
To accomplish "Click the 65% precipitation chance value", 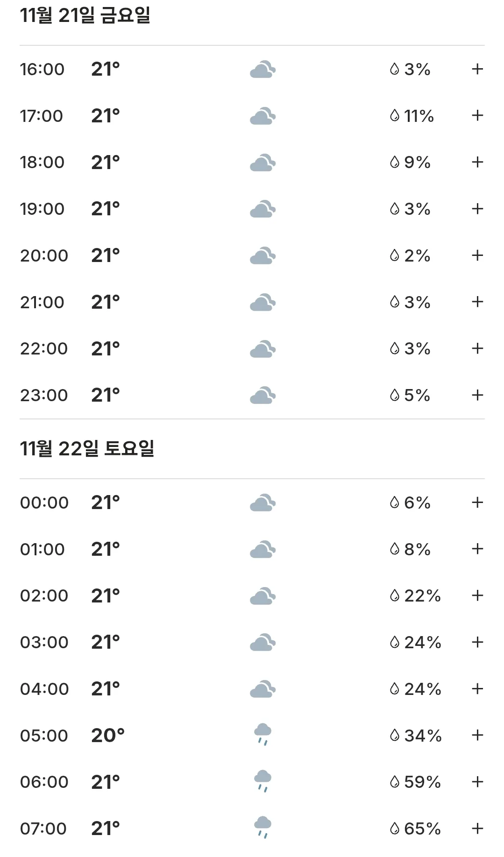I will [x=422, y=829].
